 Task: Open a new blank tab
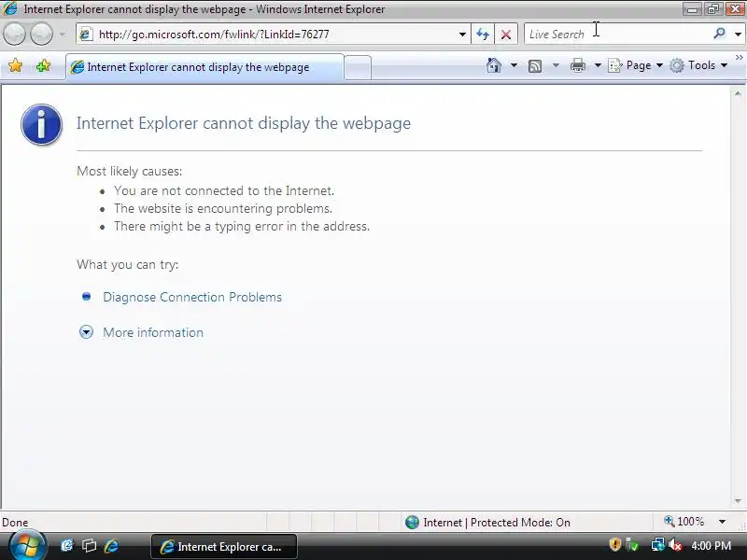coord(358,67)
